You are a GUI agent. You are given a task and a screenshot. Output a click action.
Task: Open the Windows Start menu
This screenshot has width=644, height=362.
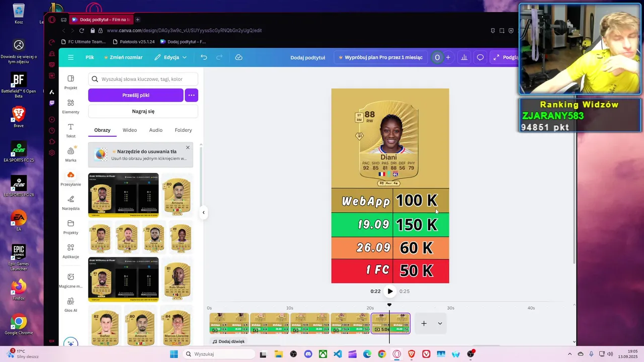pyautogui.click(x=174, y=354)
